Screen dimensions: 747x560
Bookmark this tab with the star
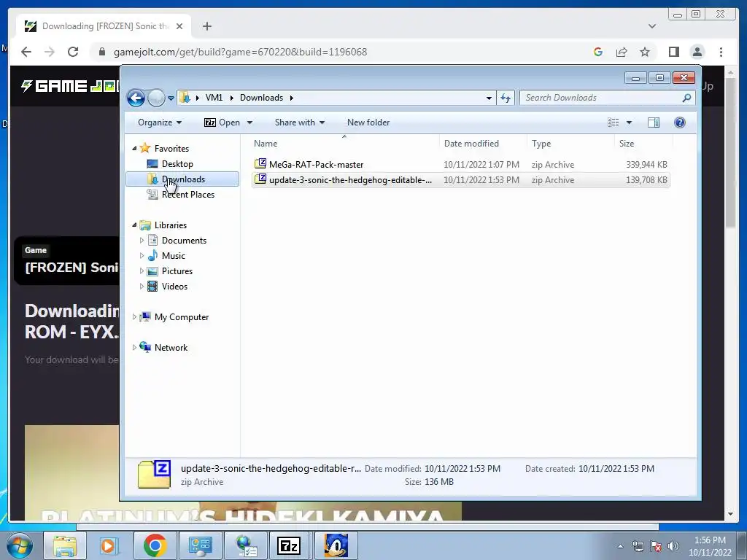click(x=645, y=52)
